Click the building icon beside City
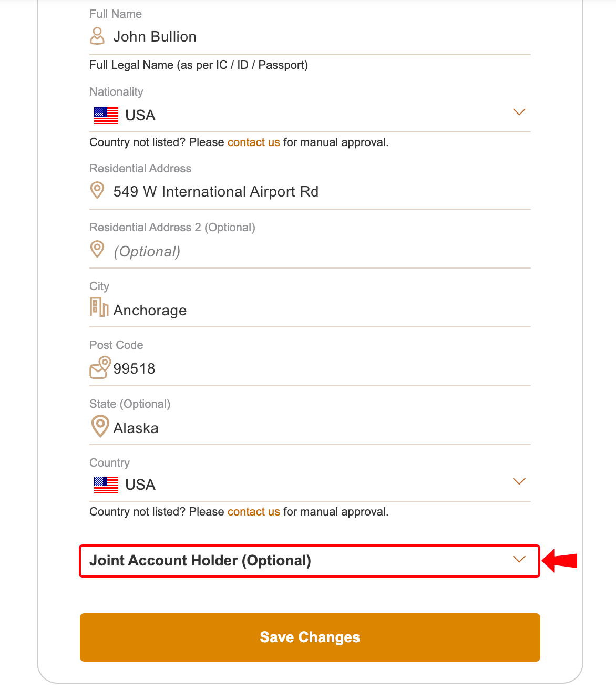Screen dimensions: 616x700 [99, 307]
